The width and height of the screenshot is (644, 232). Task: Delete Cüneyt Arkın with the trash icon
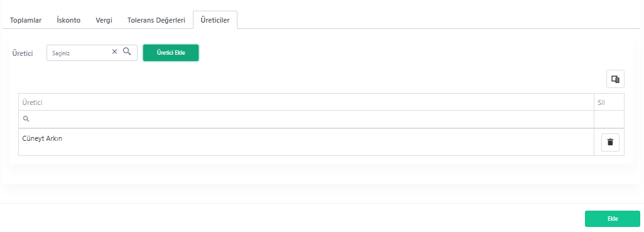pos(610,142)
